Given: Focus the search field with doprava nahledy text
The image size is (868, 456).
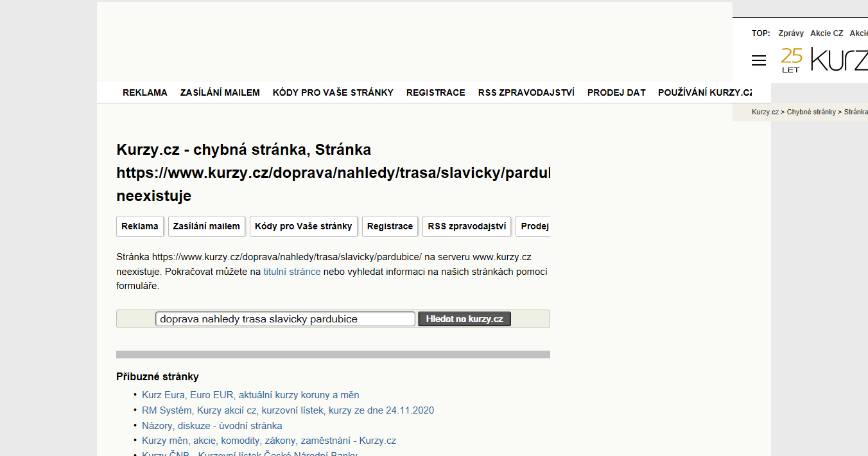Looking at the screenshot, I should click(286, 319).
